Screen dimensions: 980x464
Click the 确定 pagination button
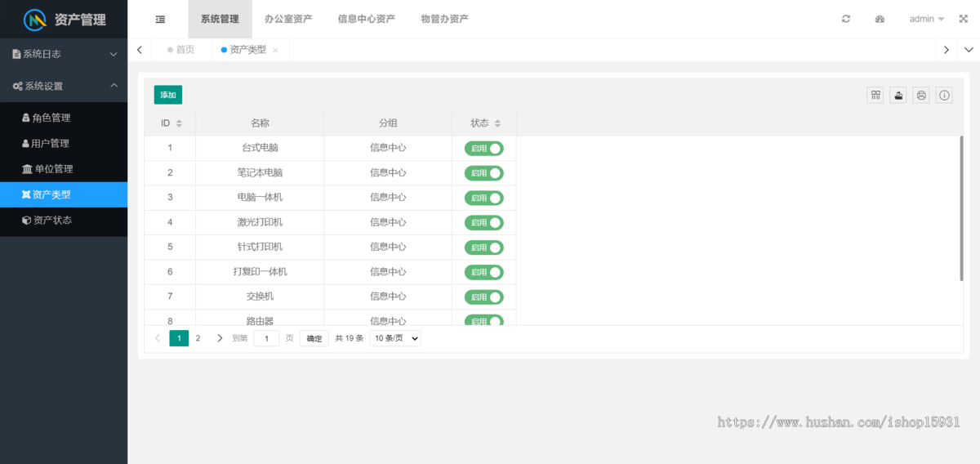coord(314,338)
